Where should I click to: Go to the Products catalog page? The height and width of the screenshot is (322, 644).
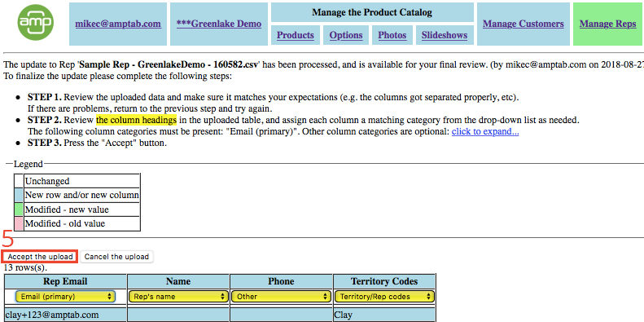[296, 35]
